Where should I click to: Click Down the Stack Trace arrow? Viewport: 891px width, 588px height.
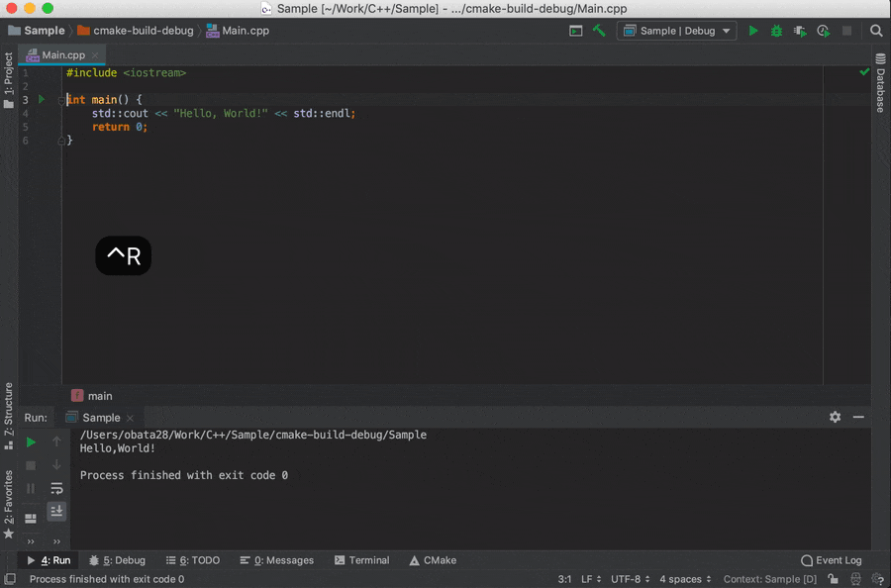click(x=56, y=464)
